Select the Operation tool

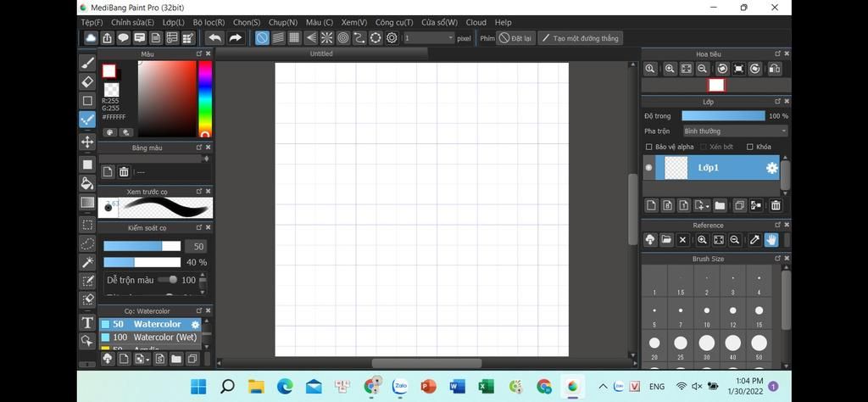[87, 341]
